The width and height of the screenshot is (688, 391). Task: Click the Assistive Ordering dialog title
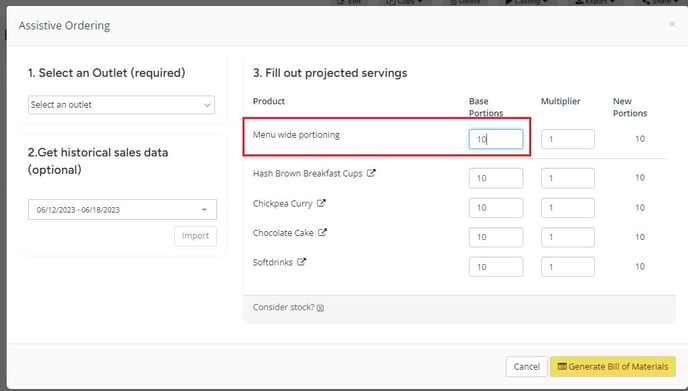click(x=64, y=25)
